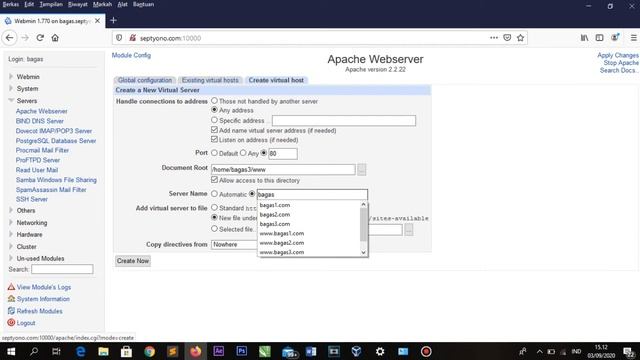This screenshot has height=360, width=640.
Task: Click the autocomplete list scrollbar down arrow
Action: pyautogui.click(x=363, y=253)
